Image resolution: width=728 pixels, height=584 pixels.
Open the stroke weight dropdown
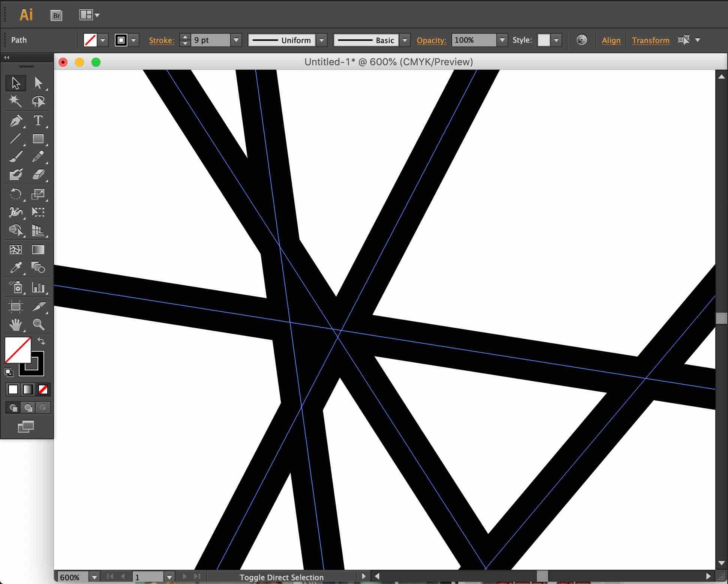(x=236, y=40)
